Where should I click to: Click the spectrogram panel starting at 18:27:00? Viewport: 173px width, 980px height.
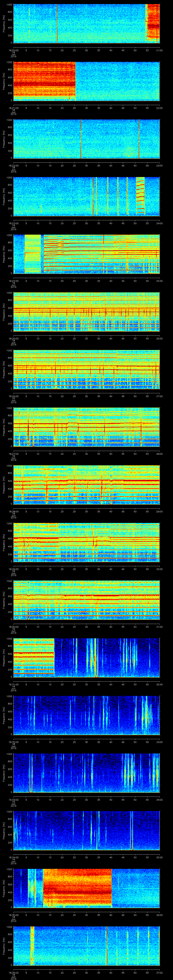86,427
